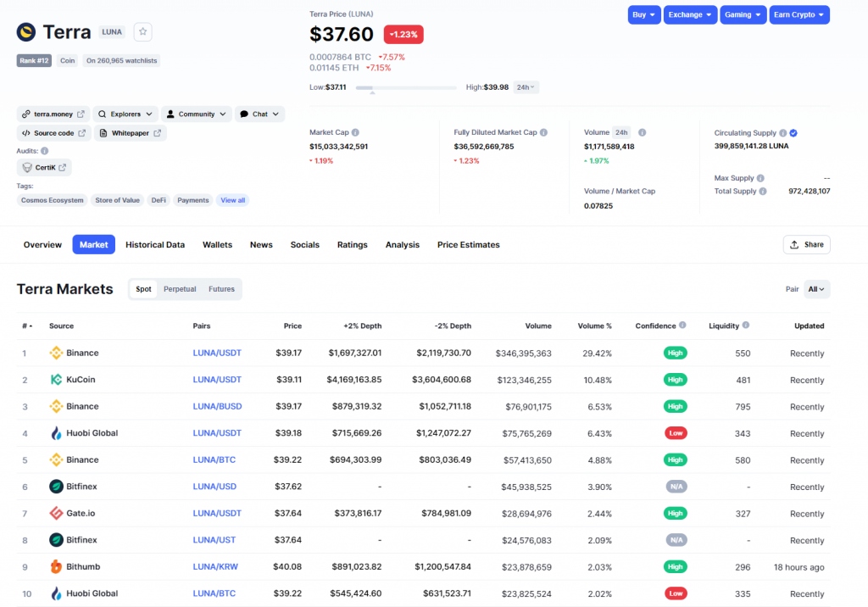Switch to the Ratings tab
Viewport: 868px width, 607px height.
[x=352, y=245]
